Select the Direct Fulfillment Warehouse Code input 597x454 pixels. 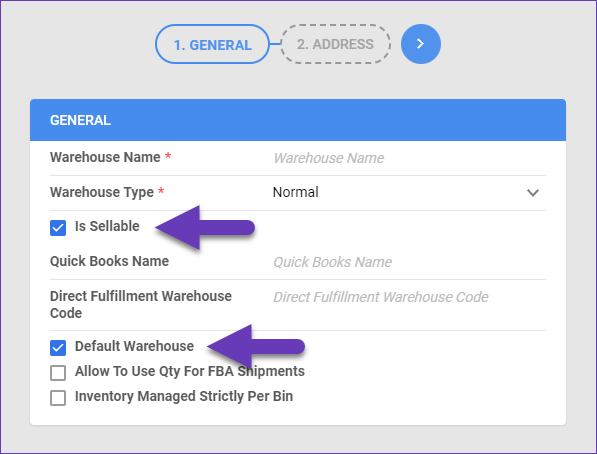pyautogui.click(x=409, y=297)
